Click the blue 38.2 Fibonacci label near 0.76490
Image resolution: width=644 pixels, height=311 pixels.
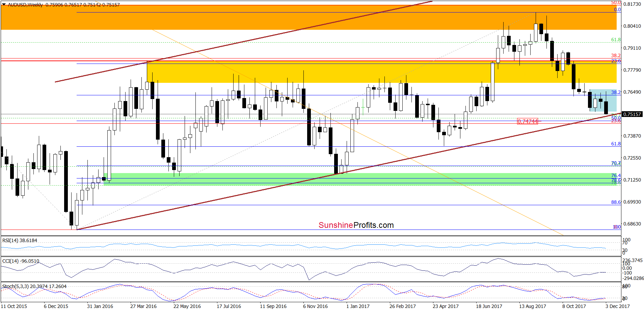[616, 92]
